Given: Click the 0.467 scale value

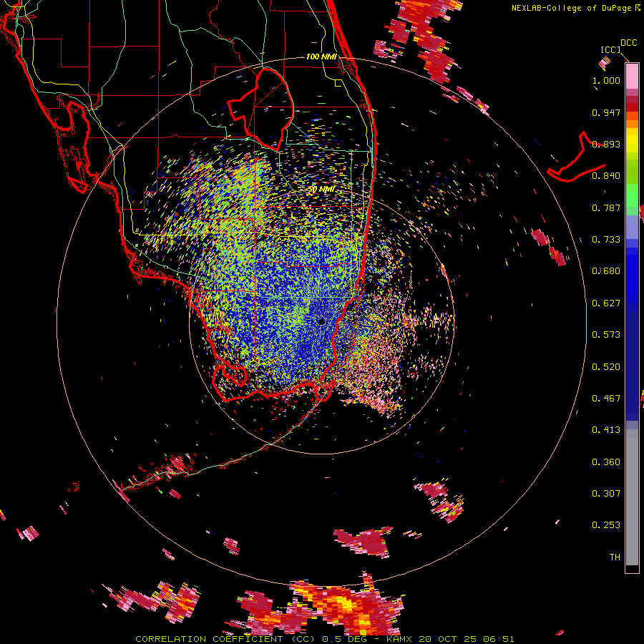Looking at the screenshot, I should coord(606,399).
